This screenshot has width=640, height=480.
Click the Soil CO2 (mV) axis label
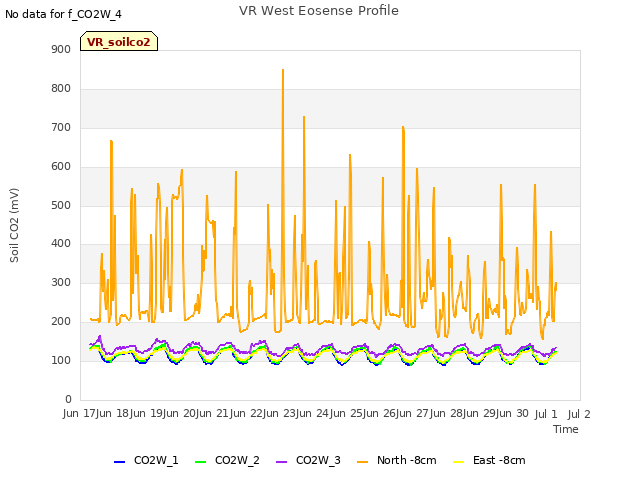click(14, 225)
